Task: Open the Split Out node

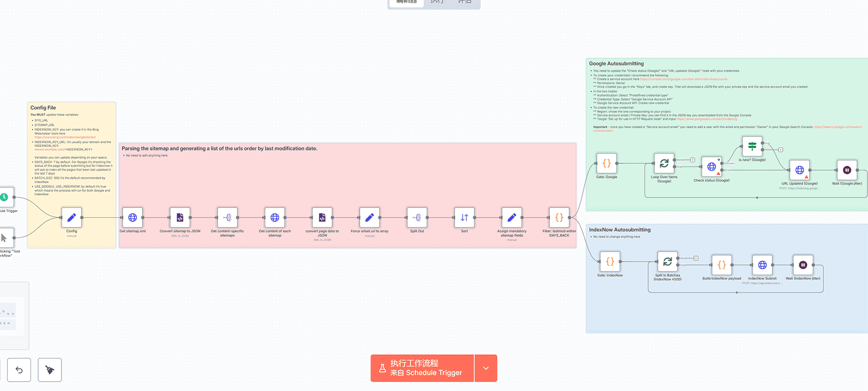Action: pos(417,218)
